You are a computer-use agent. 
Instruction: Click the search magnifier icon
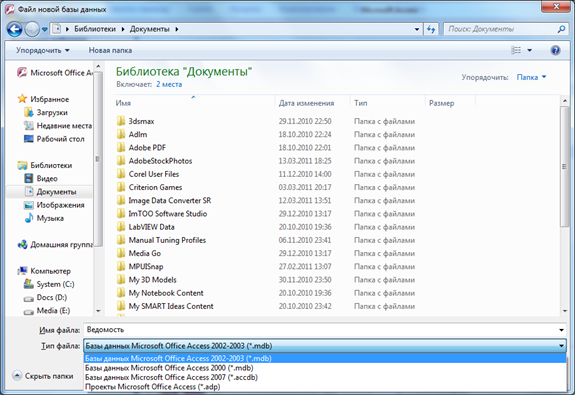click(561, 29)
